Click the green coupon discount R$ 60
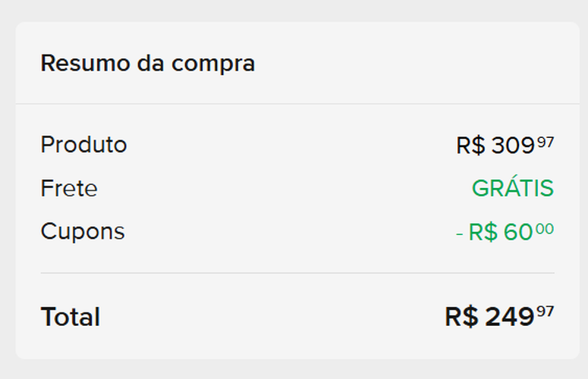Screen dimensions: 588x379 (501, 233)
